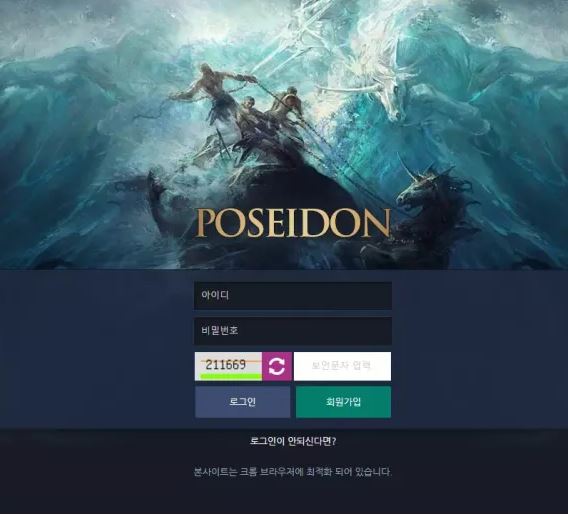Click the 로그인 login button
This screenshot has height=516, width=568.
pos(242,402)
